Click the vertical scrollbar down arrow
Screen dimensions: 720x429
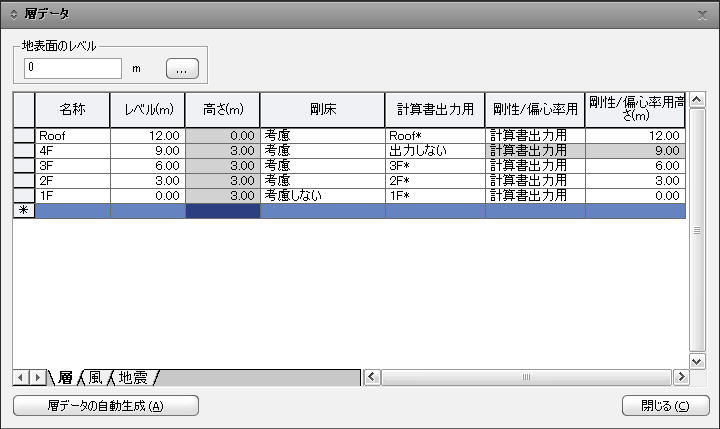pos(698,360)
